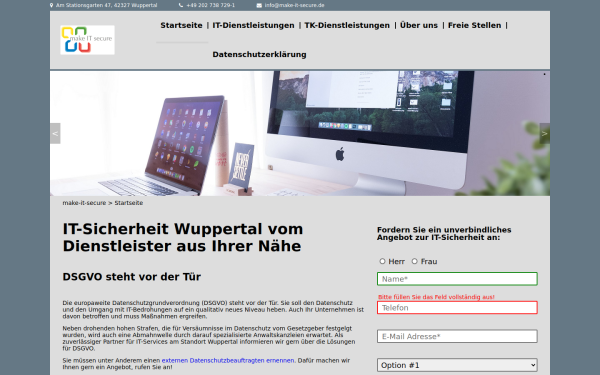Viewport: 600px width, 375px height.
Task: Show next slide with right arrow
Action: coord(545,134)
